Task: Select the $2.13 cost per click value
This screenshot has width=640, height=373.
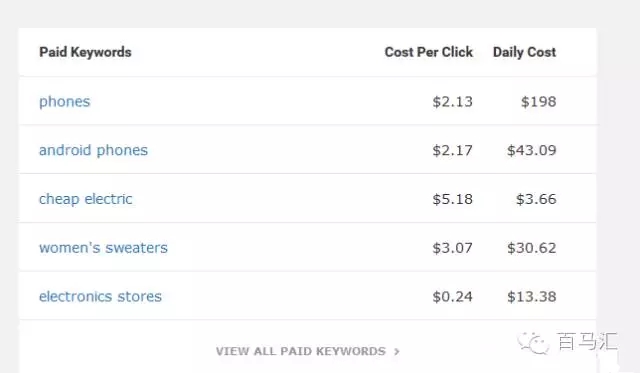Action: (x=453, y=102)
